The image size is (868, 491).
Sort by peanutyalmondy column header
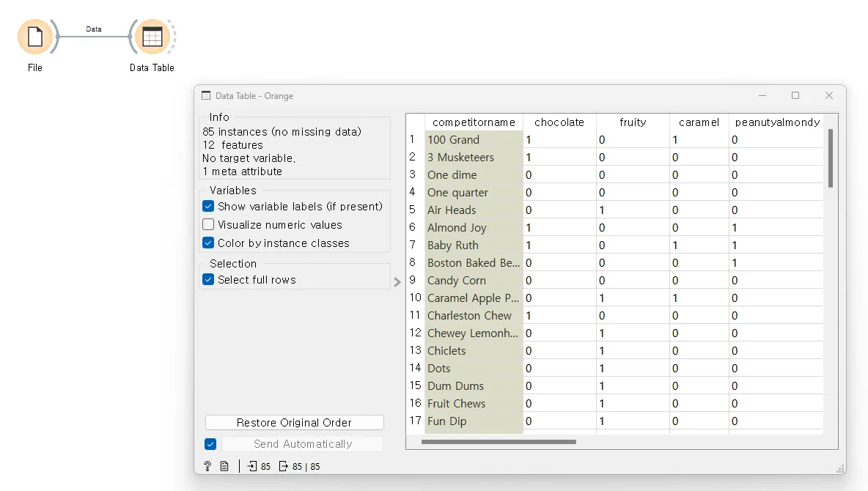tap(777, 122)
